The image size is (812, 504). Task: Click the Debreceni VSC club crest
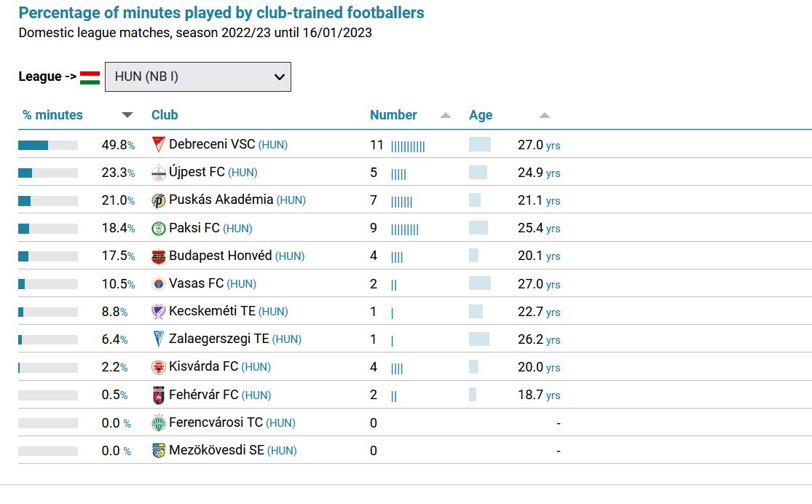159,144
